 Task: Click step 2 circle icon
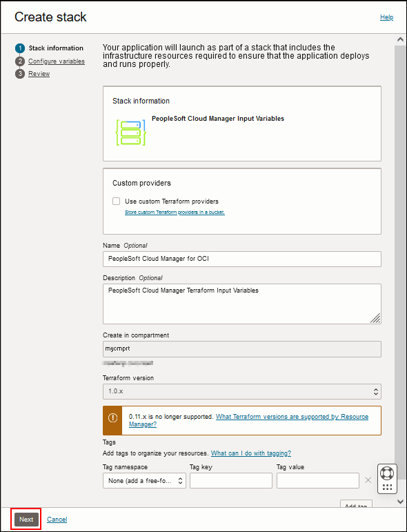(20, 61)
